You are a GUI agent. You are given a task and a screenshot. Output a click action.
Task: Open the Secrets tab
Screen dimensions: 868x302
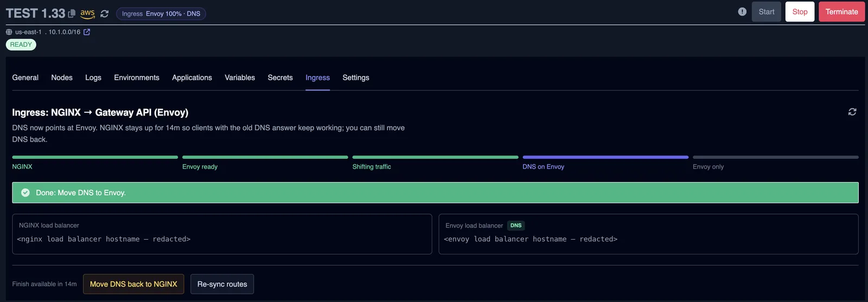click(x=280, y=78)
